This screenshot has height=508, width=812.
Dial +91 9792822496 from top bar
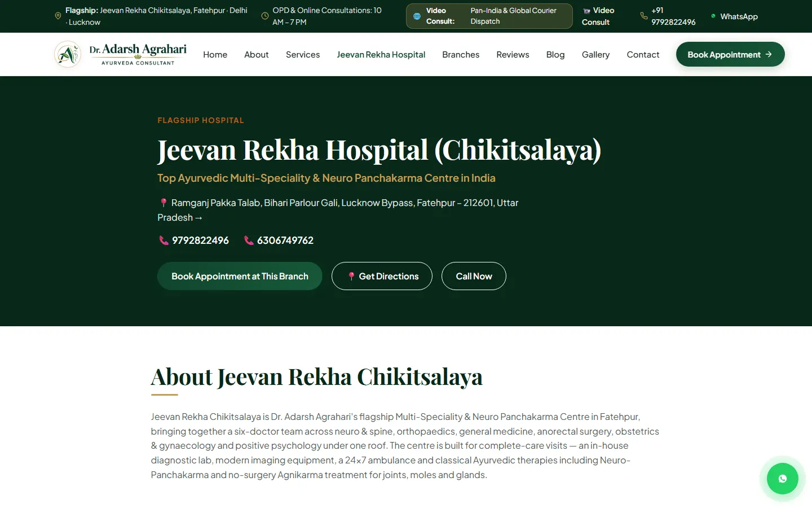coord(668,16)
